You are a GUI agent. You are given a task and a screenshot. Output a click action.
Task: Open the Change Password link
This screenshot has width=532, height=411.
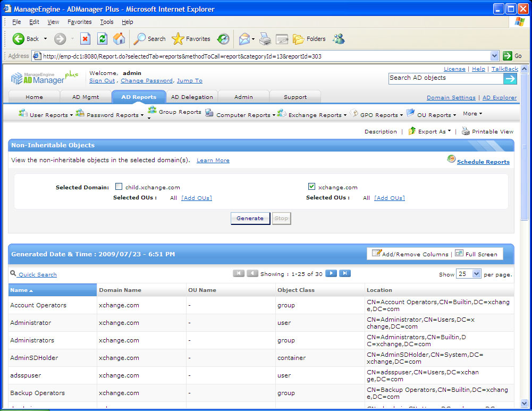pyautogui.click(x=147, y=81)
